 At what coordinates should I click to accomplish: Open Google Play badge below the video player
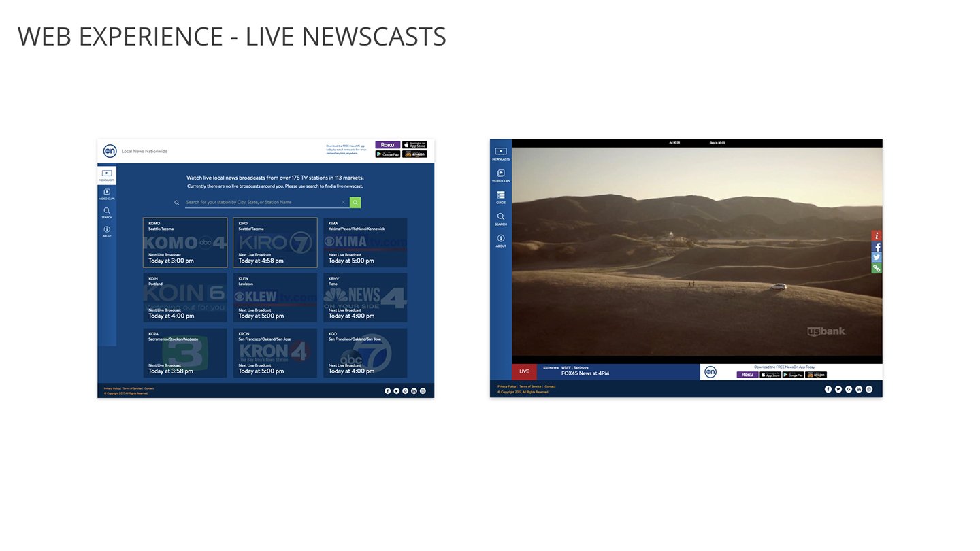(793, 375)
